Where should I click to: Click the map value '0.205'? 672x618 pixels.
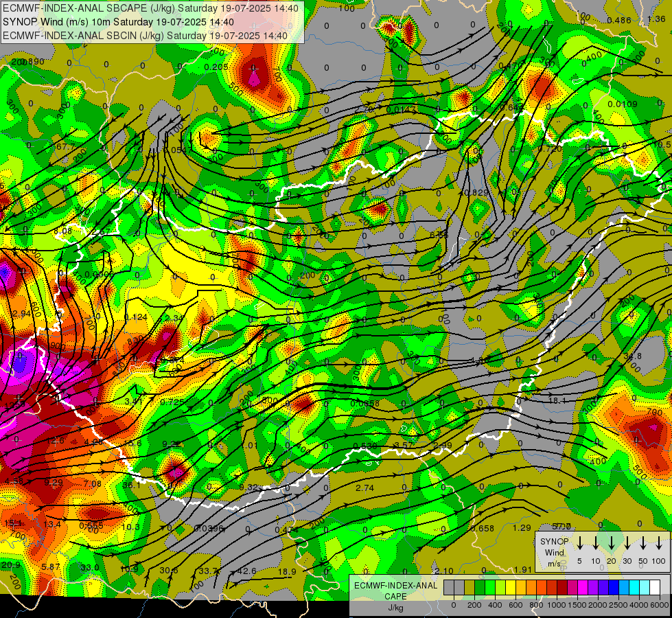pyautogui.click(x=216, y=67)
